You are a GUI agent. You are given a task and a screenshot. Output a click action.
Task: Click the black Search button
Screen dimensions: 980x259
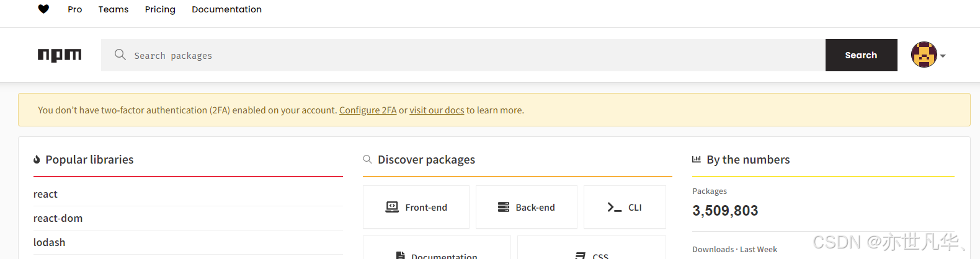pos(861,55)
